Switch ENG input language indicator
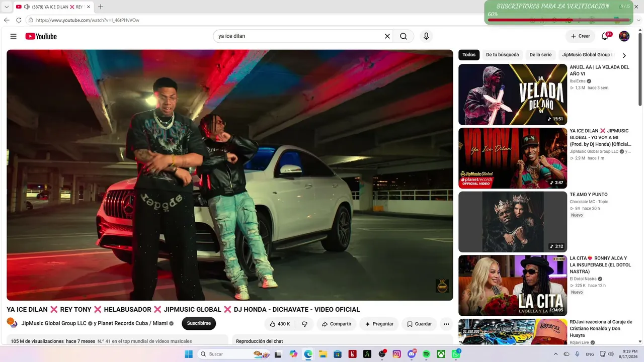Image resolution: width=644 pixels, height=362 pixels. click(590, 354)
